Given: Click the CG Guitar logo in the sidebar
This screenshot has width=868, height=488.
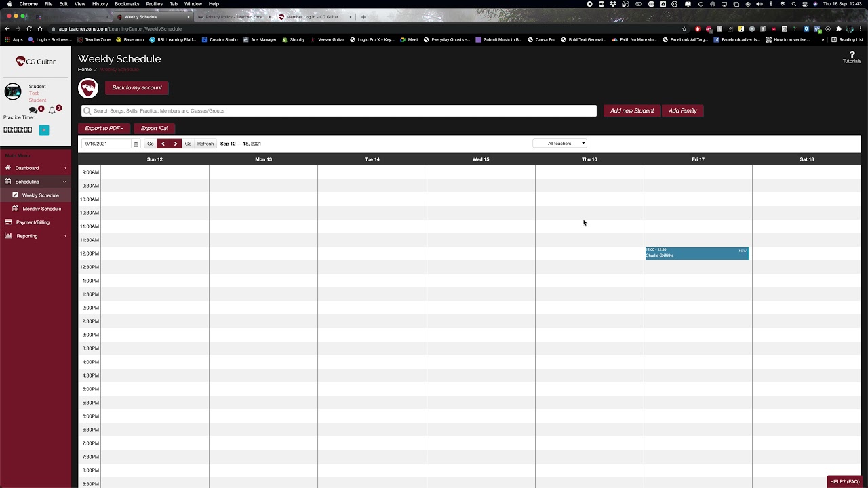Looking at the screenshot, I should [36, 62].
